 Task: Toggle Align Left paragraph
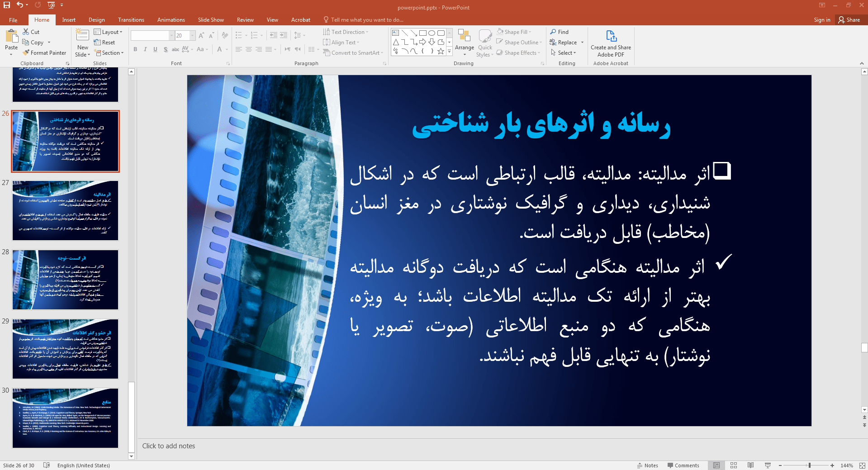click(x=239, y=49)
